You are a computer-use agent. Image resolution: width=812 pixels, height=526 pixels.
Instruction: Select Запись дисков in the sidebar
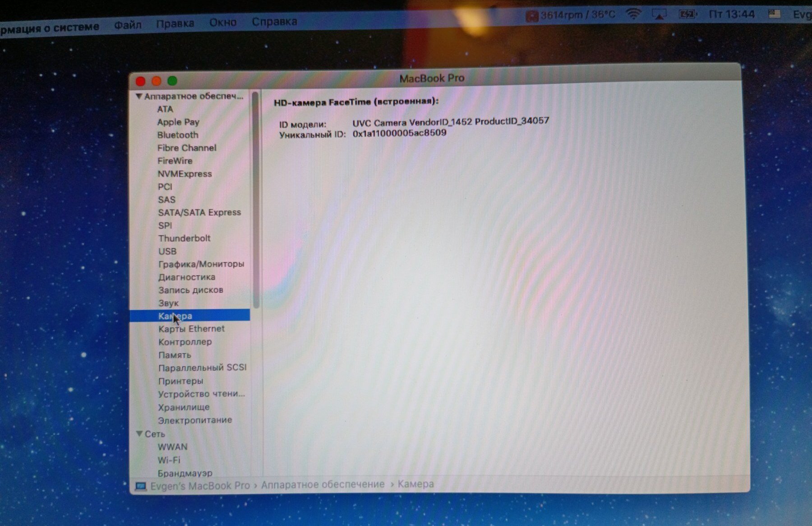pos(191,290)
